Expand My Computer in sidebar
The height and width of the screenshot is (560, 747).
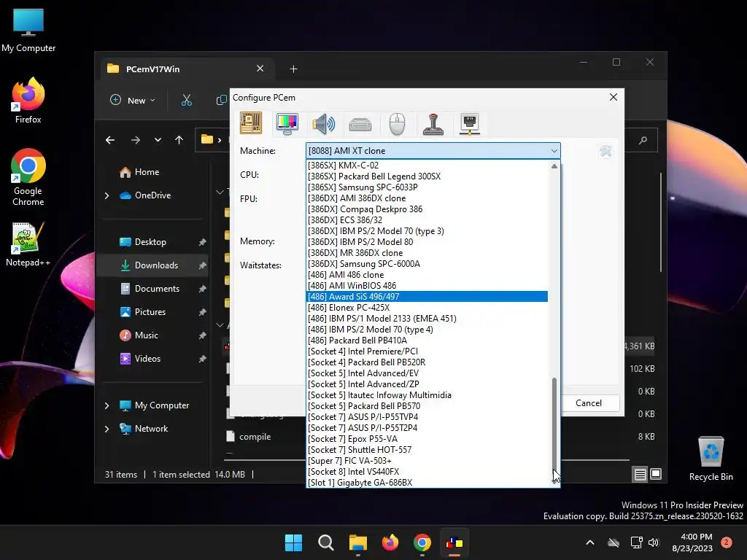click(x=107, y=405)
